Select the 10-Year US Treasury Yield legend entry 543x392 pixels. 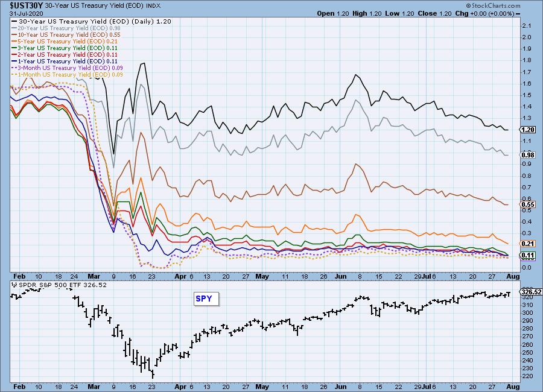tap(66, 34)
